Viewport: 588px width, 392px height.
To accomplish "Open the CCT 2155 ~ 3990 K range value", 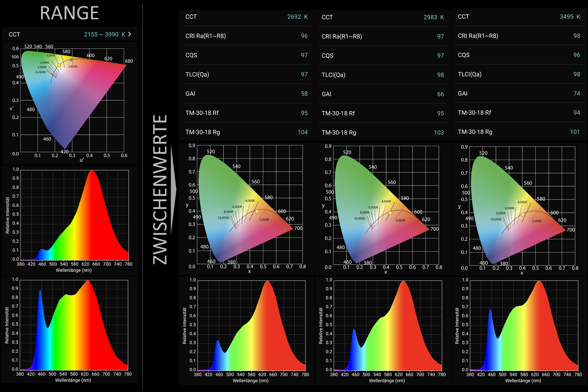I will [105, 34].
